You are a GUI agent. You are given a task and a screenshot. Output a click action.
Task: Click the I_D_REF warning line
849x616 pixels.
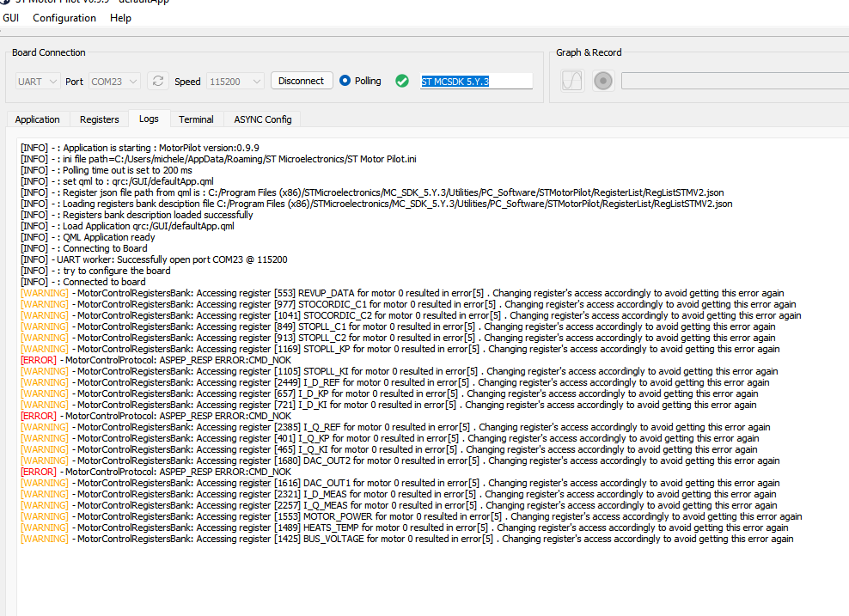[x=394, y=382]
